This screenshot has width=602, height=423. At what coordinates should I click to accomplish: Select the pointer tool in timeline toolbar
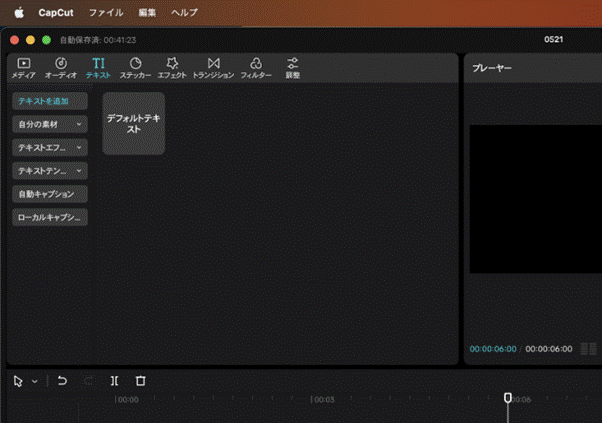[18, 381]
